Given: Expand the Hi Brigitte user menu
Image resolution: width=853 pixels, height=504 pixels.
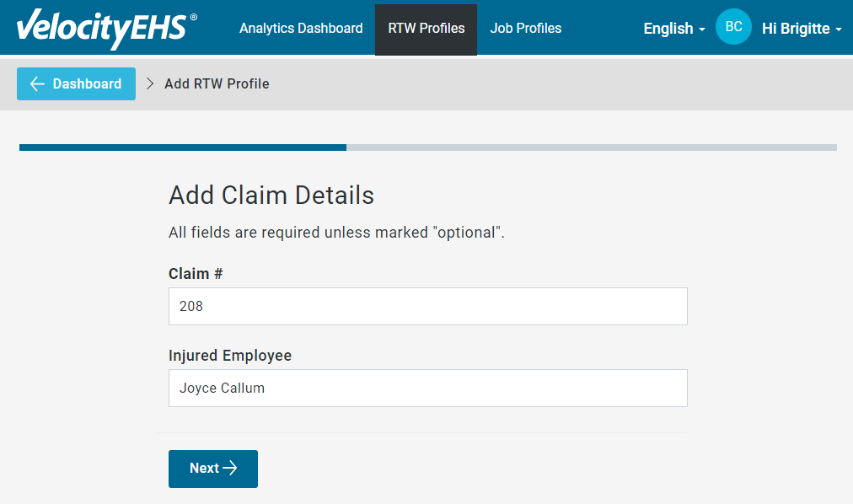Looking at the screenshot, I should pyautogui.click(x=802, y=29).
